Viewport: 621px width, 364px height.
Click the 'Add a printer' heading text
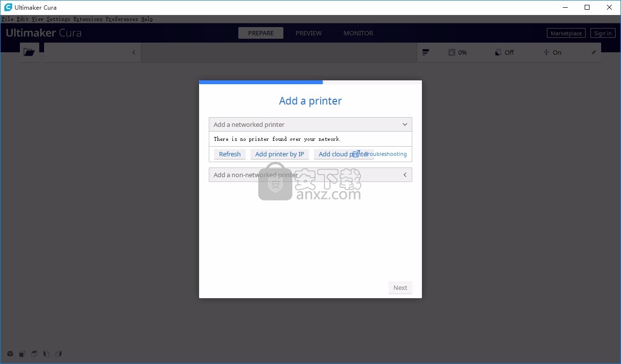[x=310, y=101]
